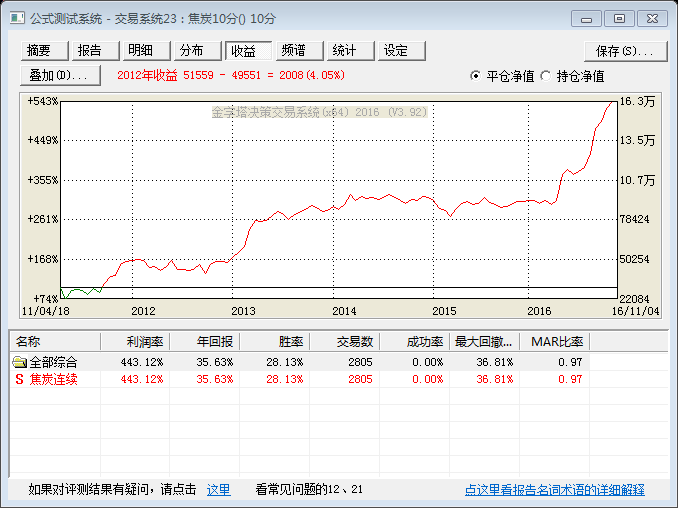Click the 胜率 column header
Screen dimensions: 678x508
[x=275, y=342]
